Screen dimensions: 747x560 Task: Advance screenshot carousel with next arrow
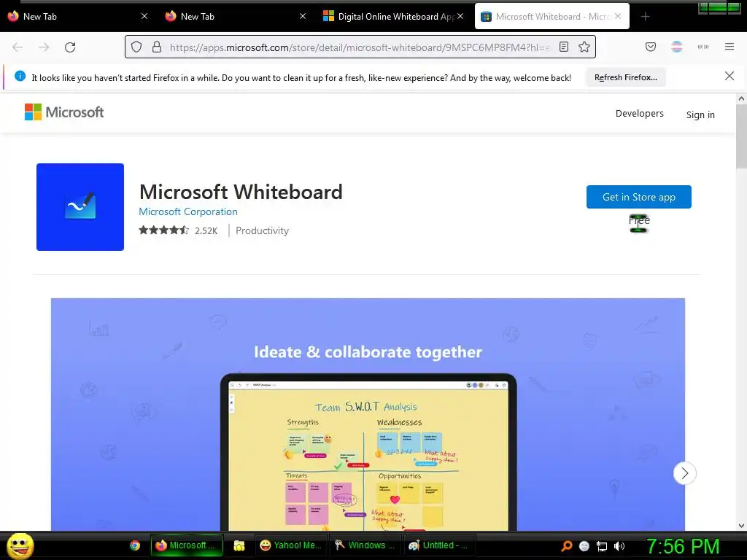[x=684, y=472]
